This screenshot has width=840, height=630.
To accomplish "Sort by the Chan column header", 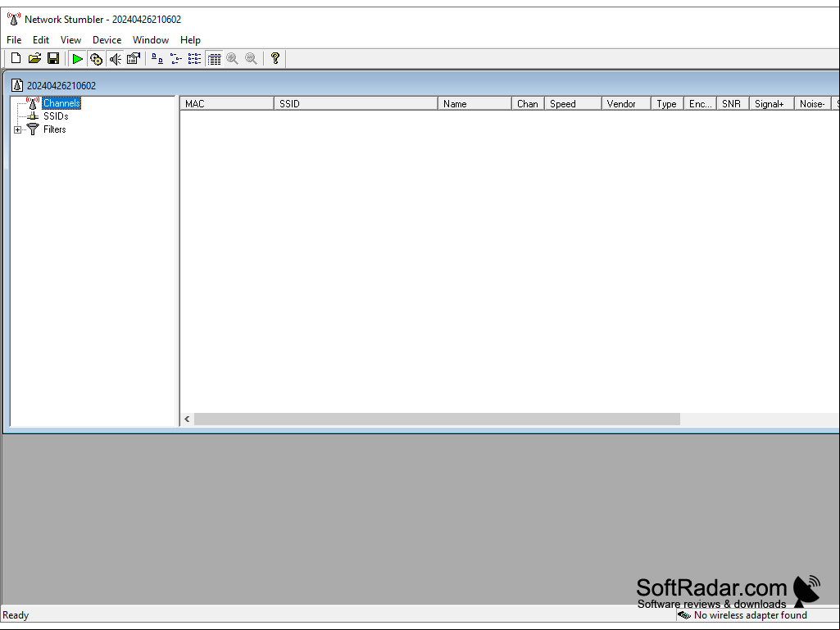I will (x=529, y=104).
